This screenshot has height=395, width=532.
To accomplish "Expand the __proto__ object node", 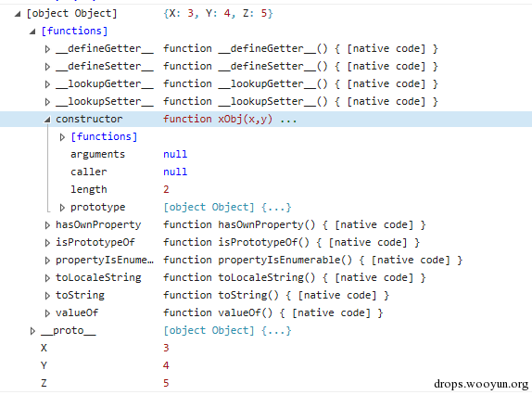I will point(32,331).
